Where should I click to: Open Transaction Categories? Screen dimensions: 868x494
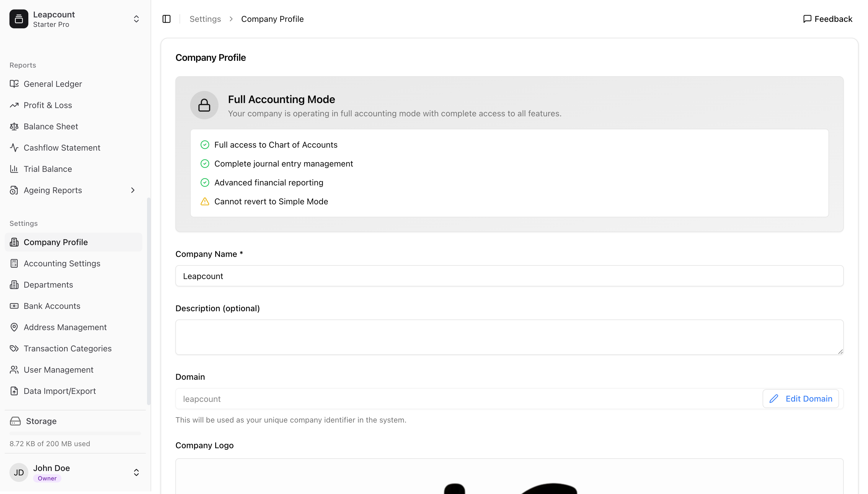pos(73,348)
